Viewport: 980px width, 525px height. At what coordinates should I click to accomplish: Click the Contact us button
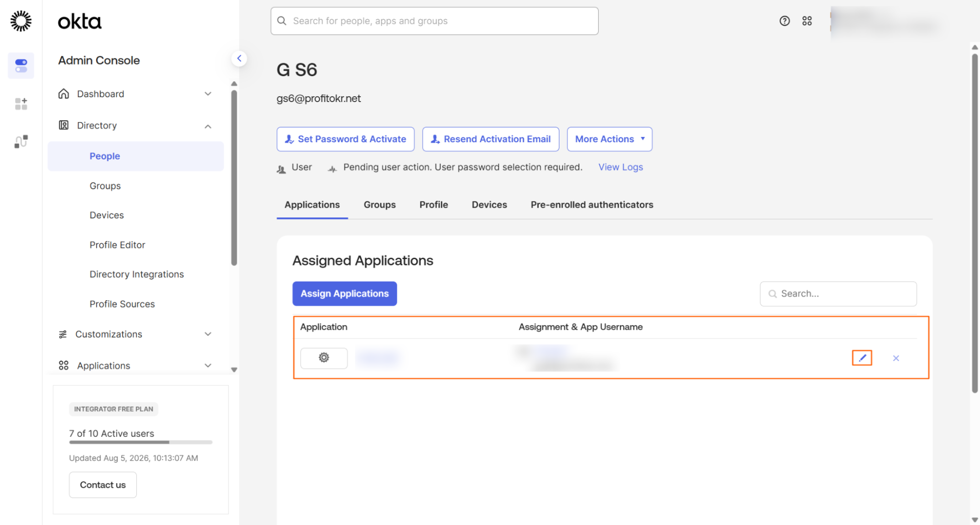103,485
